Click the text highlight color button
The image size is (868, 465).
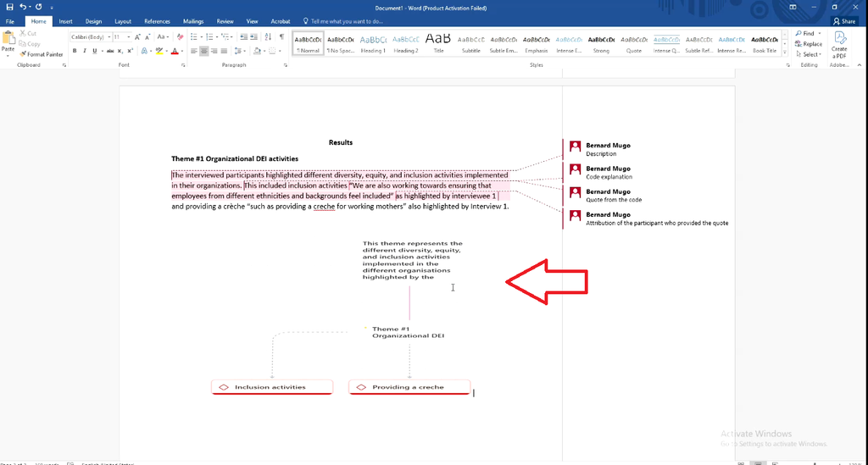[159, 51]
